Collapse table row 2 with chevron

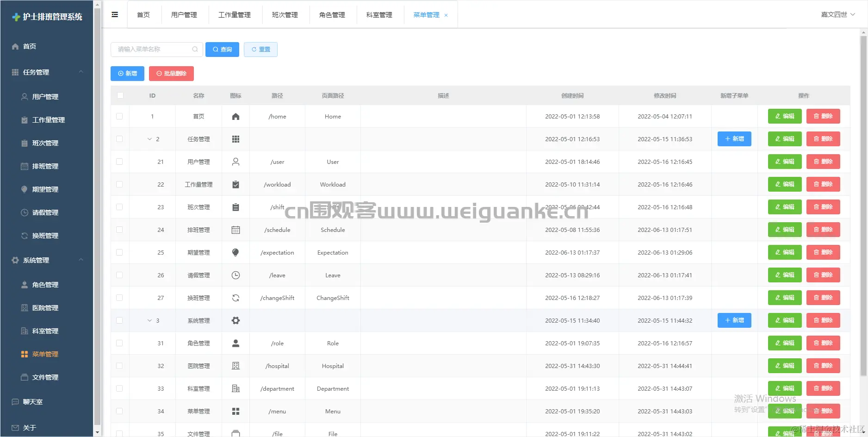pyautogui.click(x=149, y=139)
